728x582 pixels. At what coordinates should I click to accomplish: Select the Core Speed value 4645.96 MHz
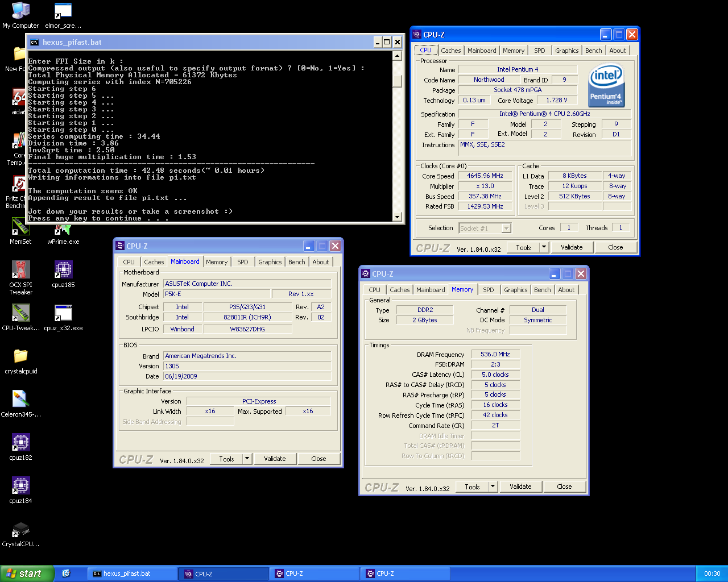(x=485, y=176)
